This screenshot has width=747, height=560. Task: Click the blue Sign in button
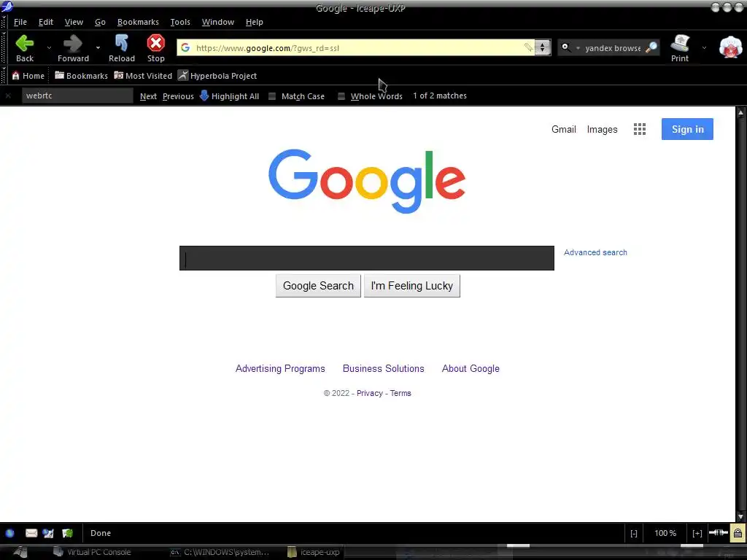coord(687,129)
